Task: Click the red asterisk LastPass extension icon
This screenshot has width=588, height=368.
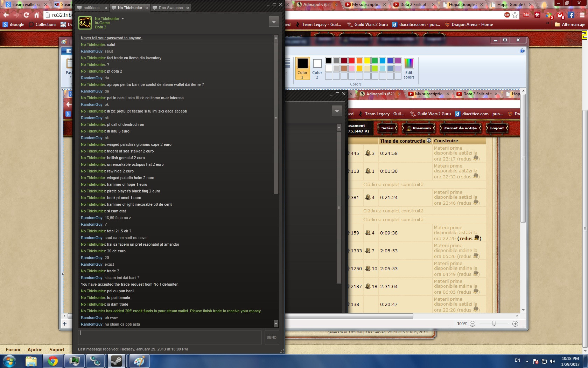Action: click(537, 15)
